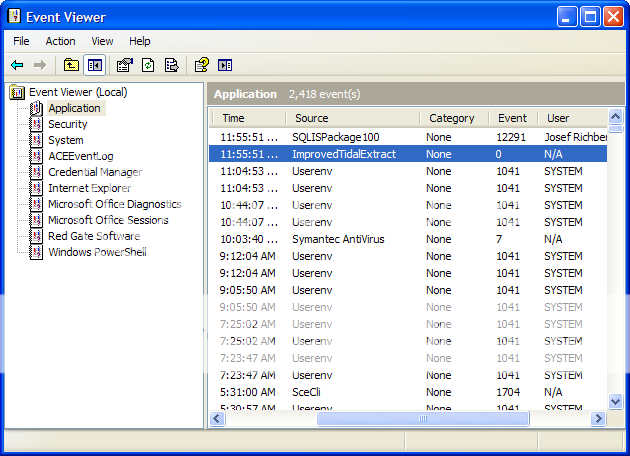Click the Back arrow toolbar button
The width and height of the screenshot is (630, 456).
point(17,65)
